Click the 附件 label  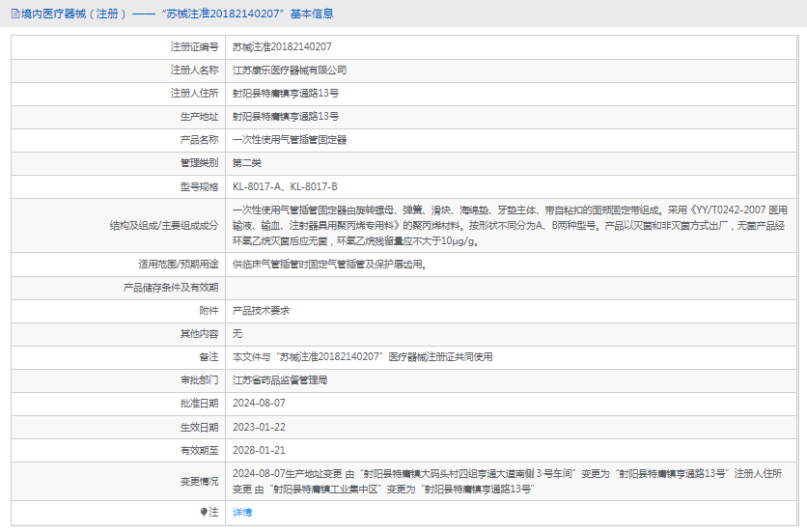coord(209,311)
